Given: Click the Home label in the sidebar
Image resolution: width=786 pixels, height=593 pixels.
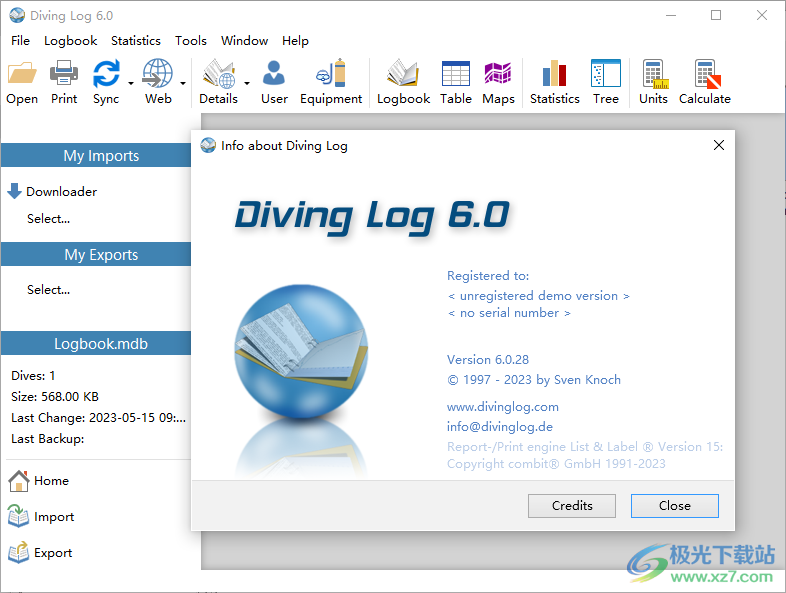Looking at the screenshot, I should click(52, 481).
